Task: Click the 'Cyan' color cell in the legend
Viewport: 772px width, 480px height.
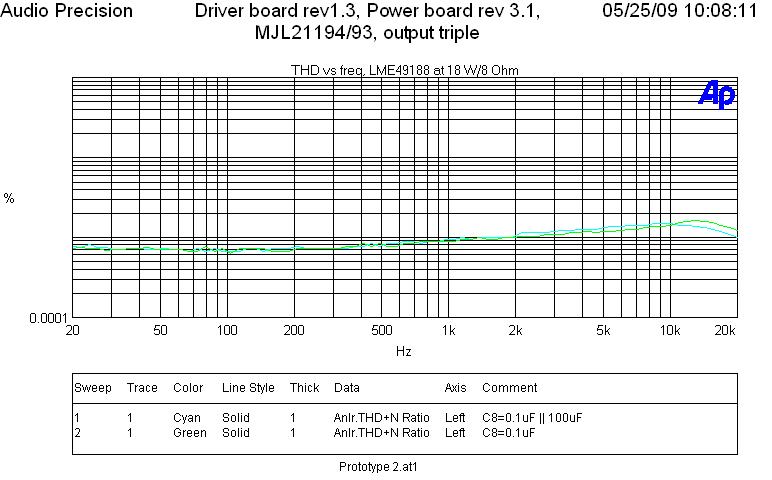Action: click(x=187, y=418)
